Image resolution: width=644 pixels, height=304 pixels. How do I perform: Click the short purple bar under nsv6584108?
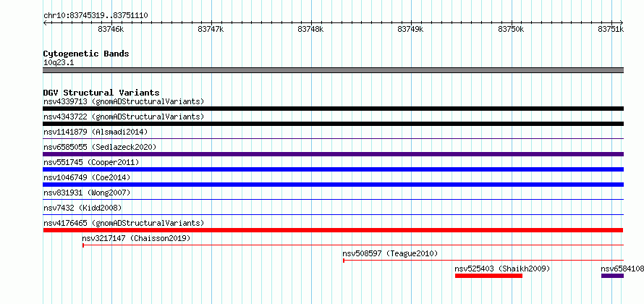click(612, 276)
